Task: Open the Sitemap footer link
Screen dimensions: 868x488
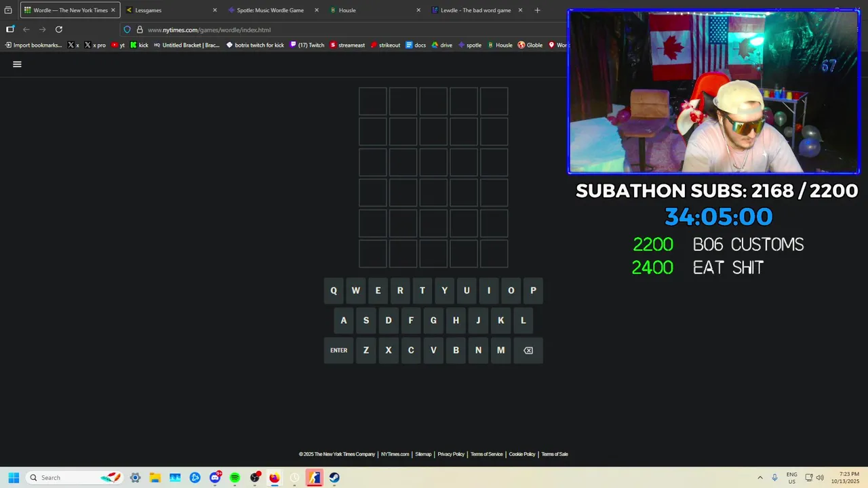Action: [x=423, y=454]
